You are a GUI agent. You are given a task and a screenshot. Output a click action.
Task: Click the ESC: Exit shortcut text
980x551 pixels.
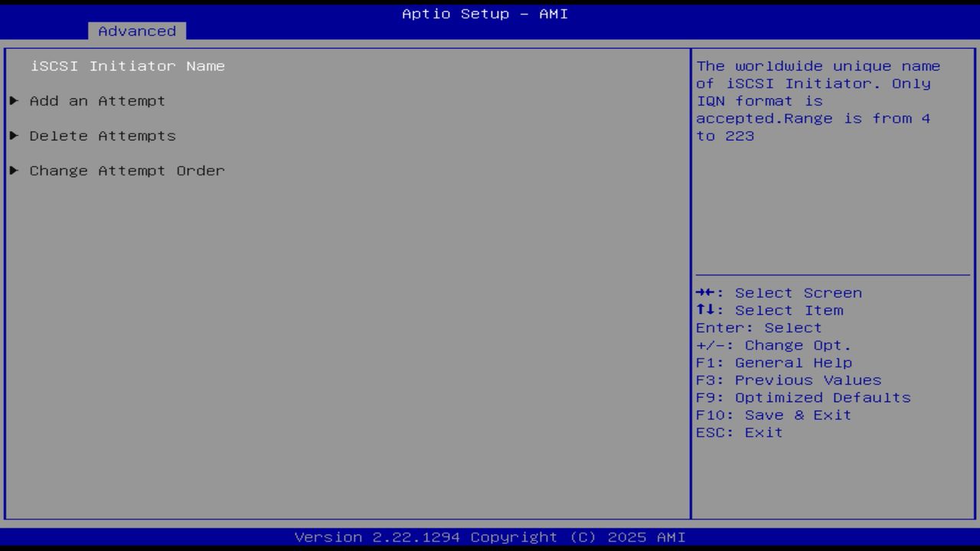(x=739, y=432)
